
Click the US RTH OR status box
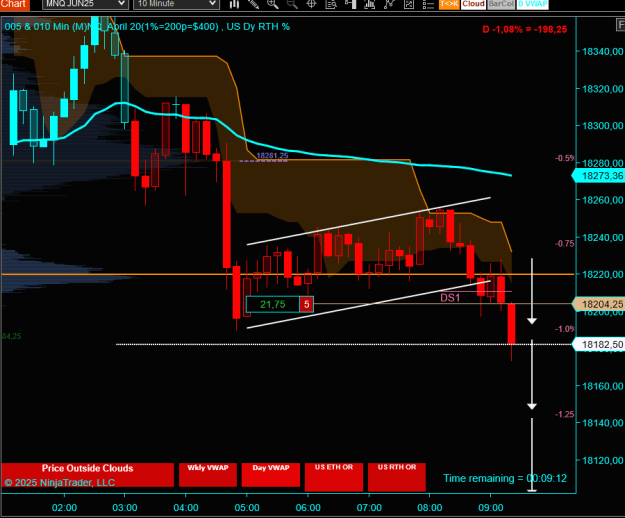pyautogui.click(x=397, y=477)
